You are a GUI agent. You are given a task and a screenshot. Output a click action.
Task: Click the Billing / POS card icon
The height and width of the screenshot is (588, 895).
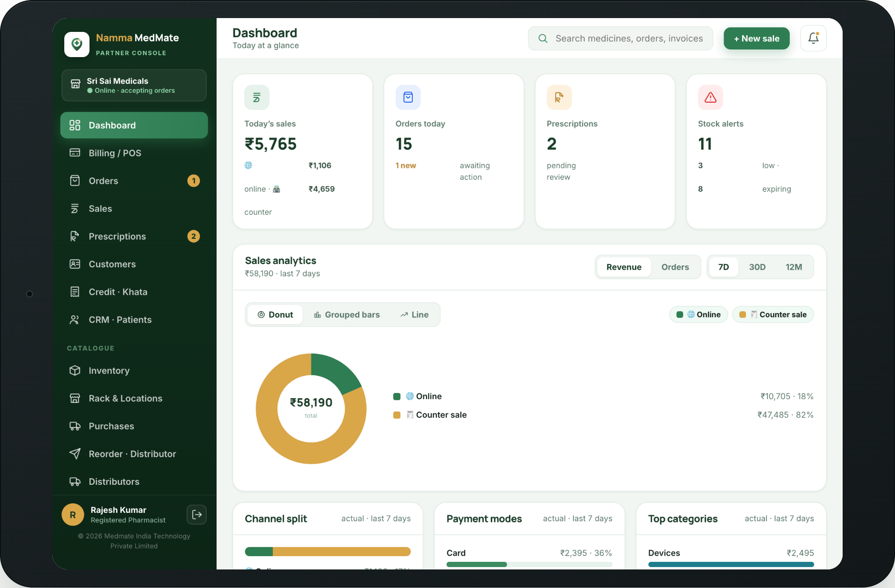(75, 153)
